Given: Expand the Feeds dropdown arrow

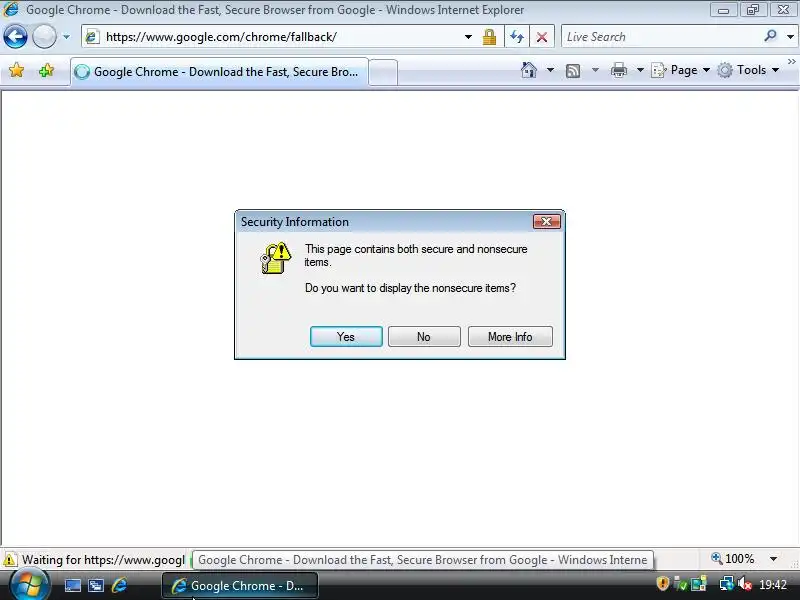Looking at the screenshot, I should point(595,70).
